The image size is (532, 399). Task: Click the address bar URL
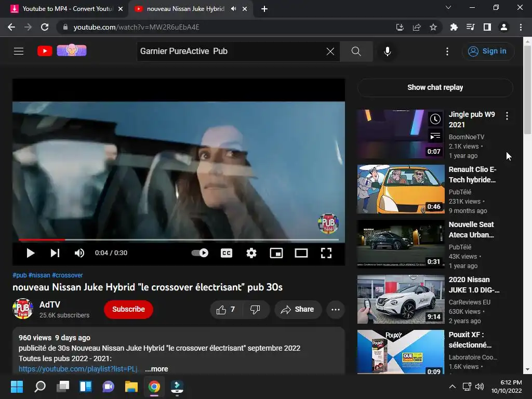point(136,27)
